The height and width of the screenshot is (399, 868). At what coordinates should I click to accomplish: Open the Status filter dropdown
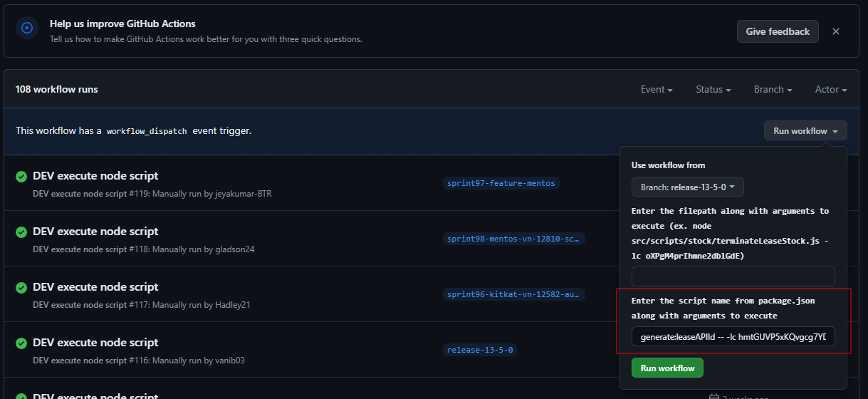[713, 90]
